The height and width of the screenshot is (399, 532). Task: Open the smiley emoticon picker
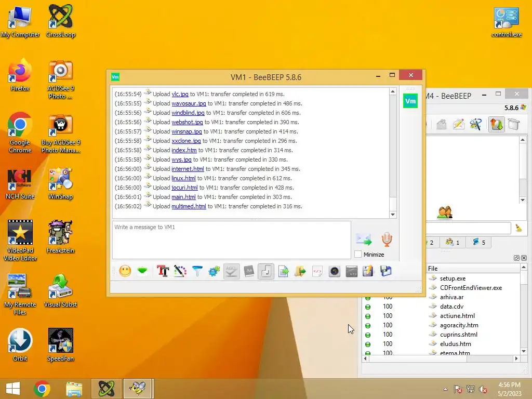point(125,271)
